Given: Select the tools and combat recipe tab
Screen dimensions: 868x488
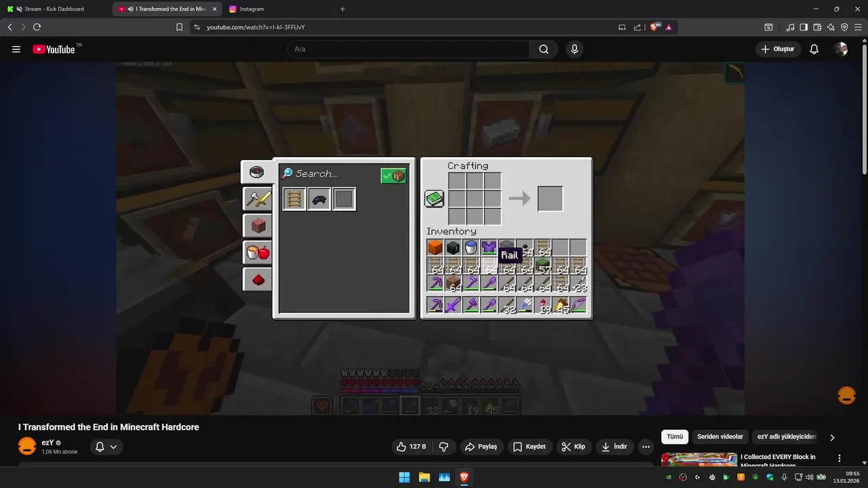Looking at the screenshot, I should pyautogui.click(x=258, y=199).
